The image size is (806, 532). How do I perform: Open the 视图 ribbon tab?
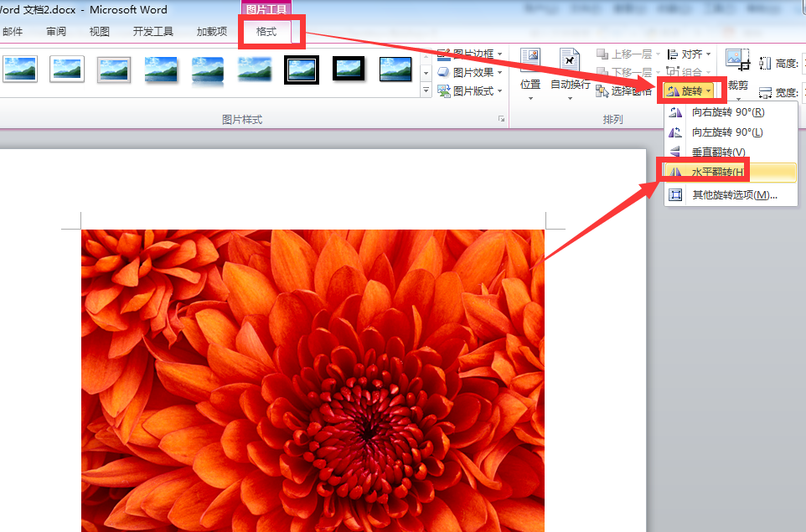[99, 32]
